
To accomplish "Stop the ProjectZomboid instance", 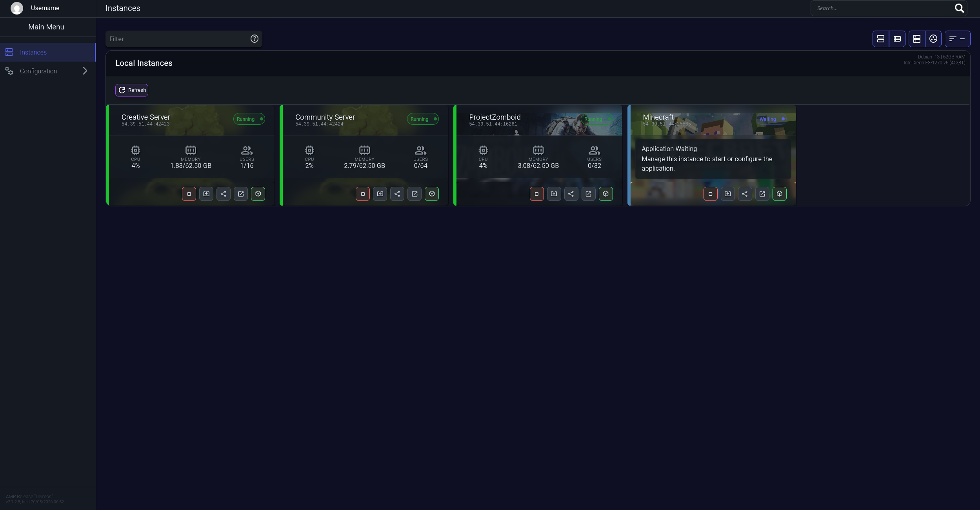I will click(x=536, y=194).
